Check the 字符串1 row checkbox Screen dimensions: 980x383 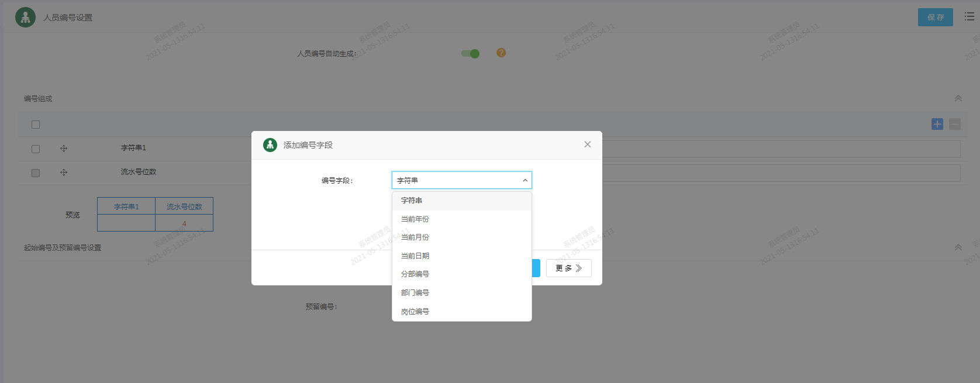(36, 149)
